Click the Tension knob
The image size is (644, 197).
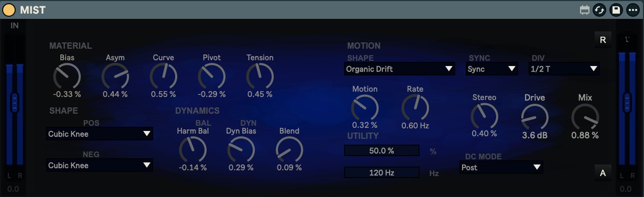click(x=260, y=76)
